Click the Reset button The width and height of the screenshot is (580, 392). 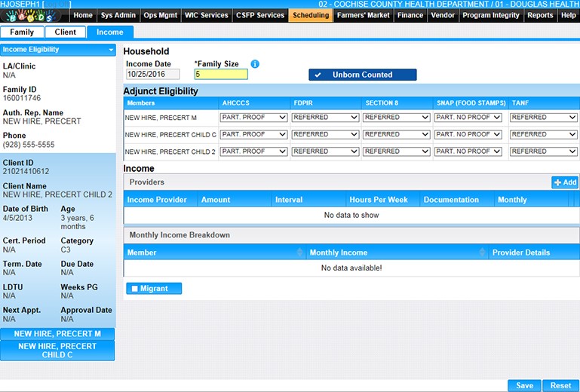click(x=560, y=385)
